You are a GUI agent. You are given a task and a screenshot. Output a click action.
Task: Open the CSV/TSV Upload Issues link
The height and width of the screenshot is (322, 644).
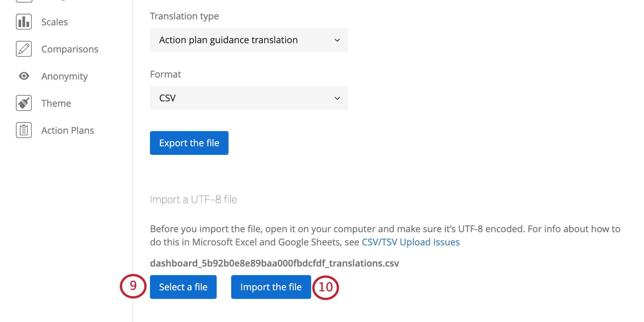pos(411,242)
